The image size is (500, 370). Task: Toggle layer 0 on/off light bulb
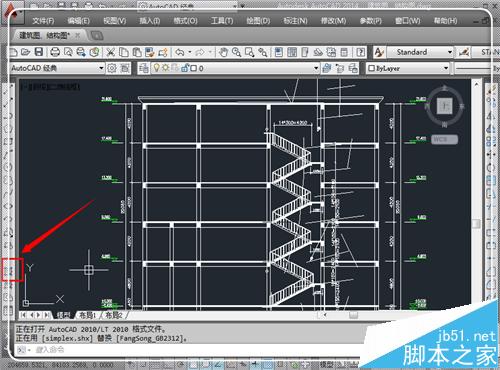(x=156, y=68)
